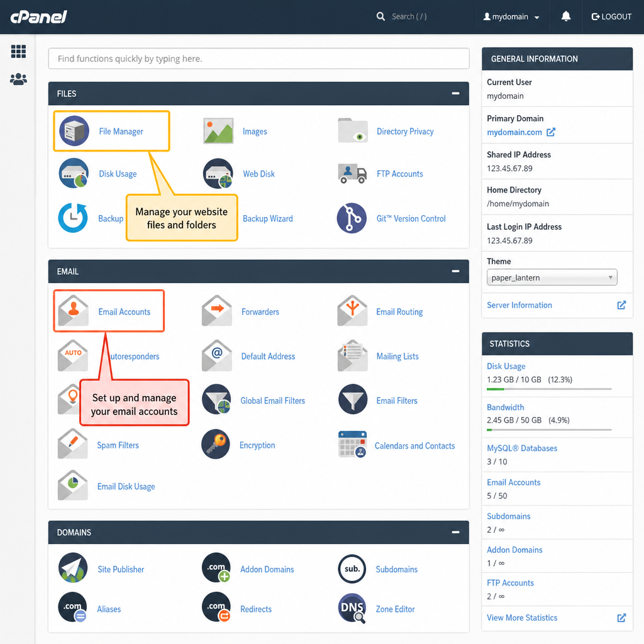Click the external-link icon beside View More Statistics
This screenshot has width=644, height=644.
621,618
